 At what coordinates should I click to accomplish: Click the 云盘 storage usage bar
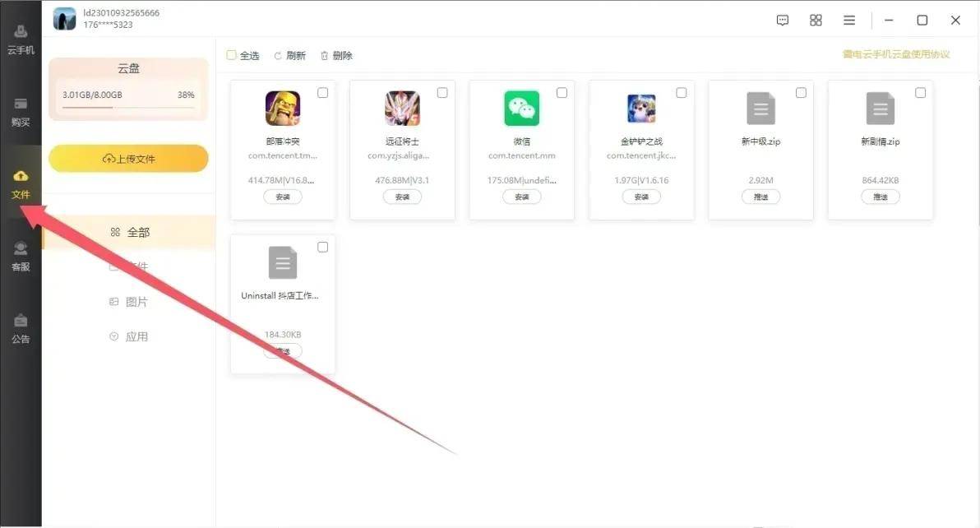[x=128, y=107]
